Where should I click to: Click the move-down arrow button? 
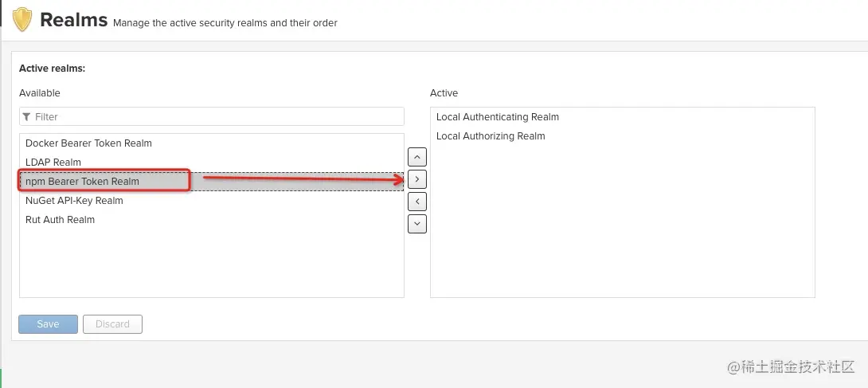click(x=416, y=224)
